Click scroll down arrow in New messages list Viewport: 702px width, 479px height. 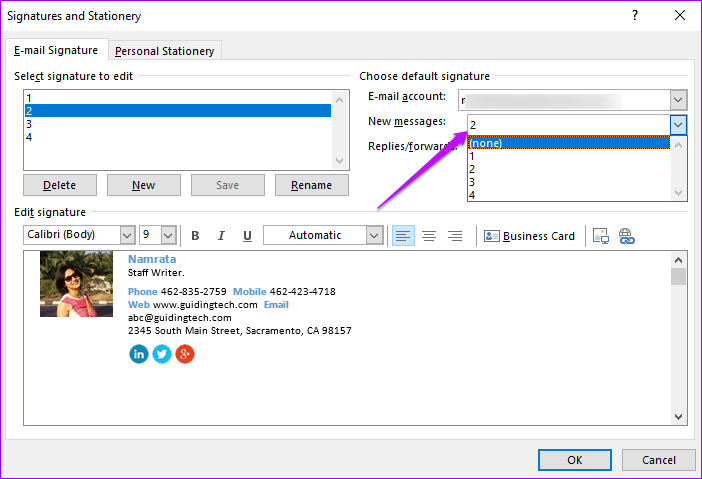pyautogui.click(x=678, y=193)
